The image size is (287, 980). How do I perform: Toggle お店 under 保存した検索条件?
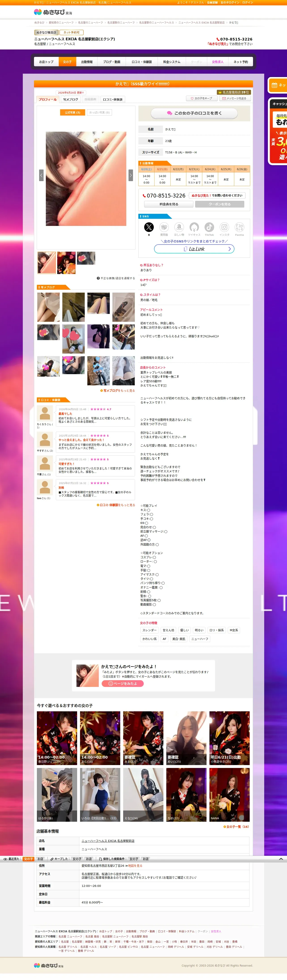click(146, 859)
